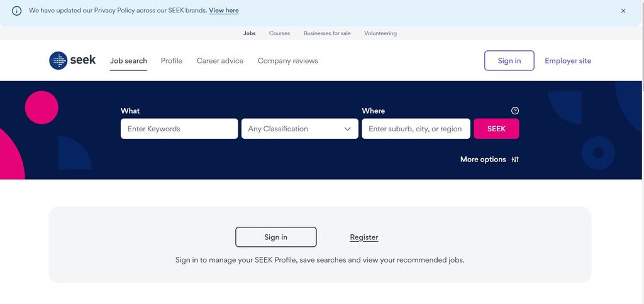Click the suburb, city, or region field
Image resolution: width=644 pixels, height=304 pixels.
point(415,129)
